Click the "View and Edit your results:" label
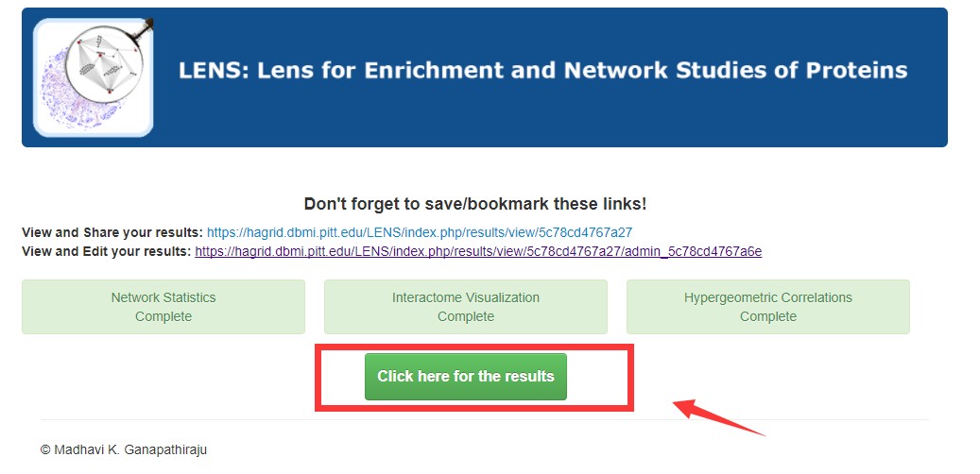Screen dimensions: 980x474 point(106,251)
